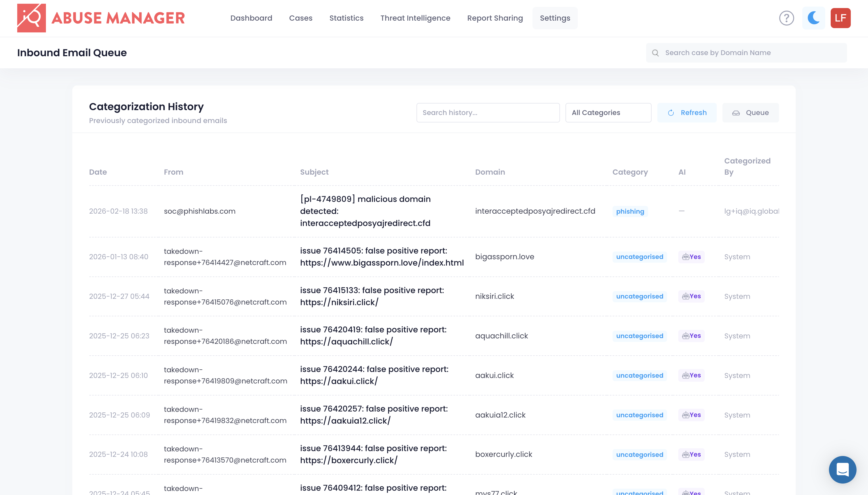Open the Statistics page
Screen dimensions: 868x495
(346, 18)
